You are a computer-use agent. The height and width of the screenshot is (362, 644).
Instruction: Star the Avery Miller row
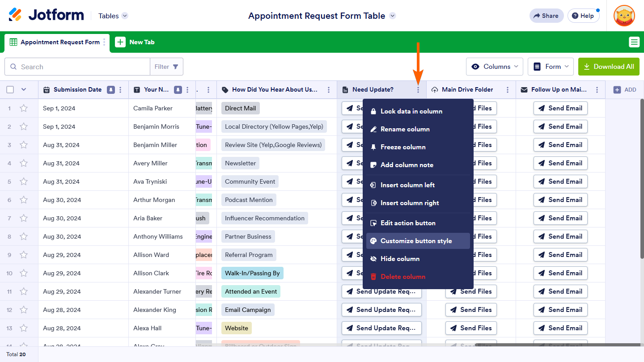pyautogui.click(x=24, y=163)
